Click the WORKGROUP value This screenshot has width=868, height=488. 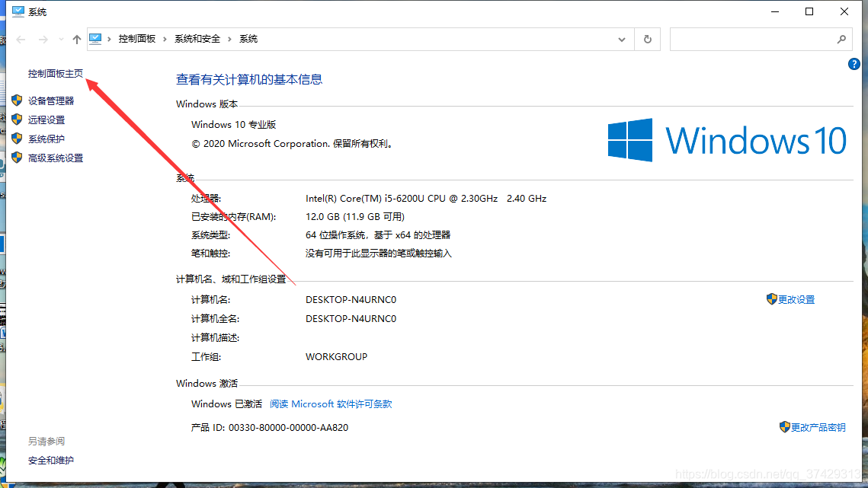[336, 357]
